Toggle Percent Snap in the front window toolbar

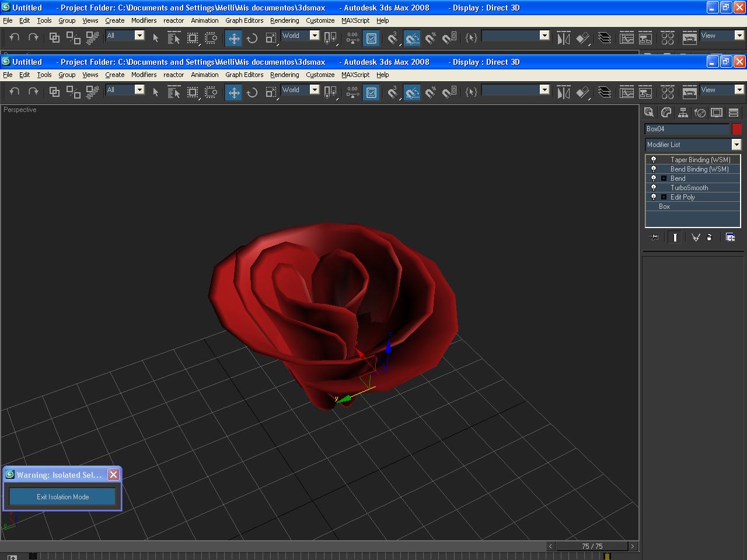431,92
